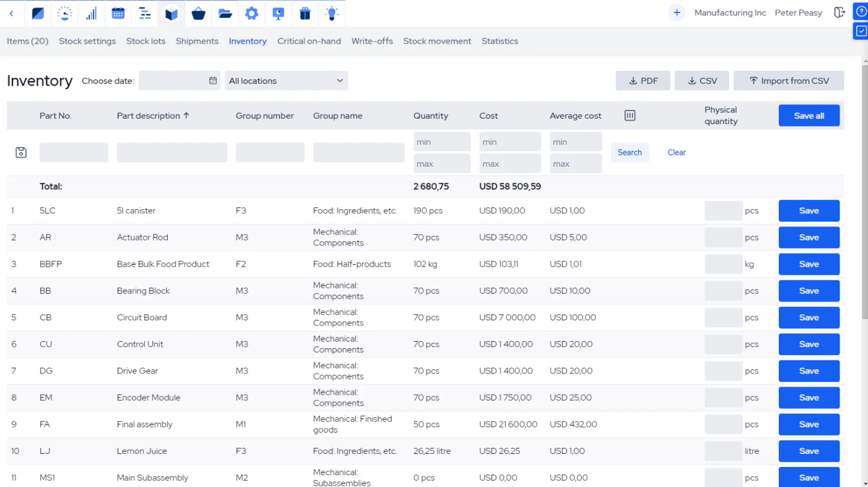Click the back chevron arrow at top left
Screen dimensions: 868x487
click(11, 13)
